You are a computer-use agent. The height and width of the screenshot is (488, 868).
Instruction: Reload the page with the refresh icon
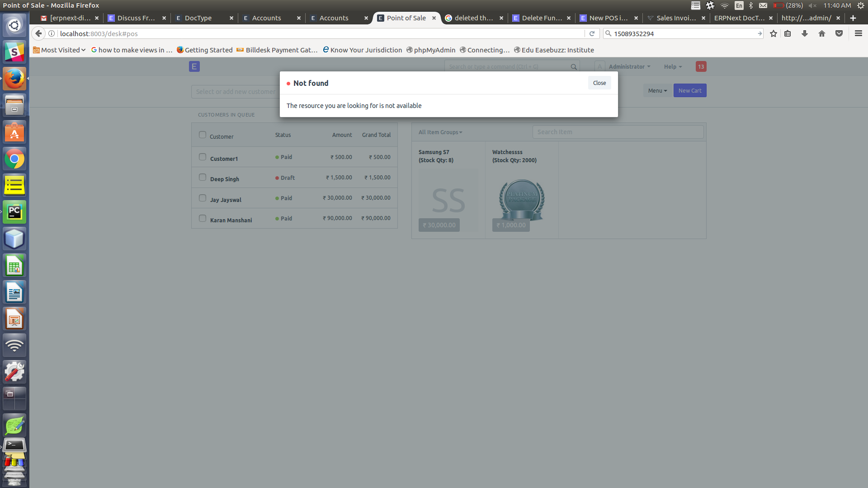592,33
